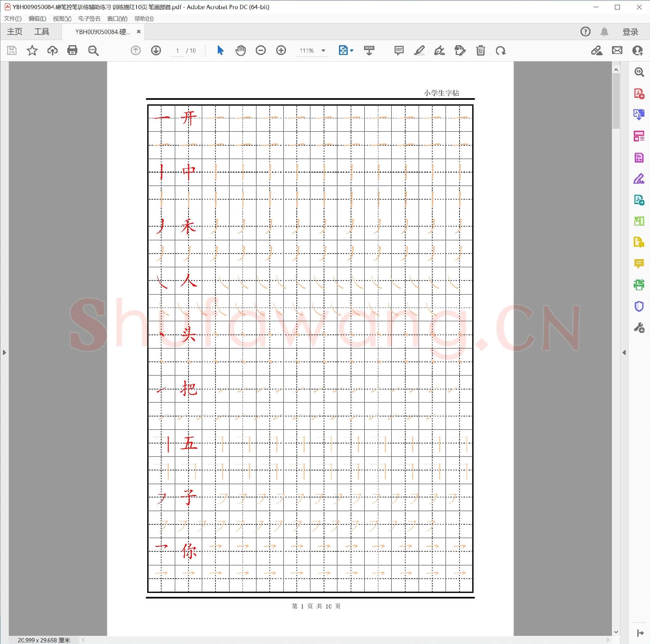Switch to the 工具 tab
Screen dimensions: 650x644
[x=42, y=32]
